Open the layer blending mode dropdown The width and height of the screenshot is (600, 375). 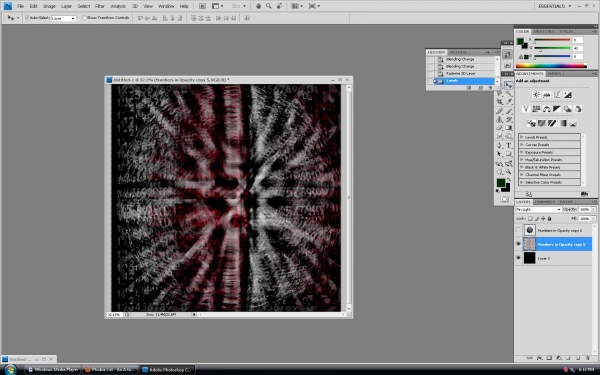click(538, 209)
